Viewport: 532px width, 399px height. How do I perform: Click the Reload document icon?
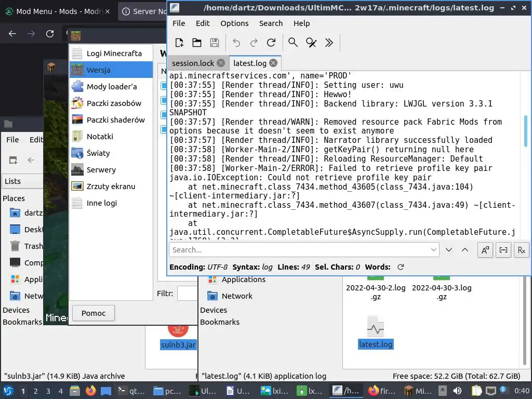(x=271, y=43)
